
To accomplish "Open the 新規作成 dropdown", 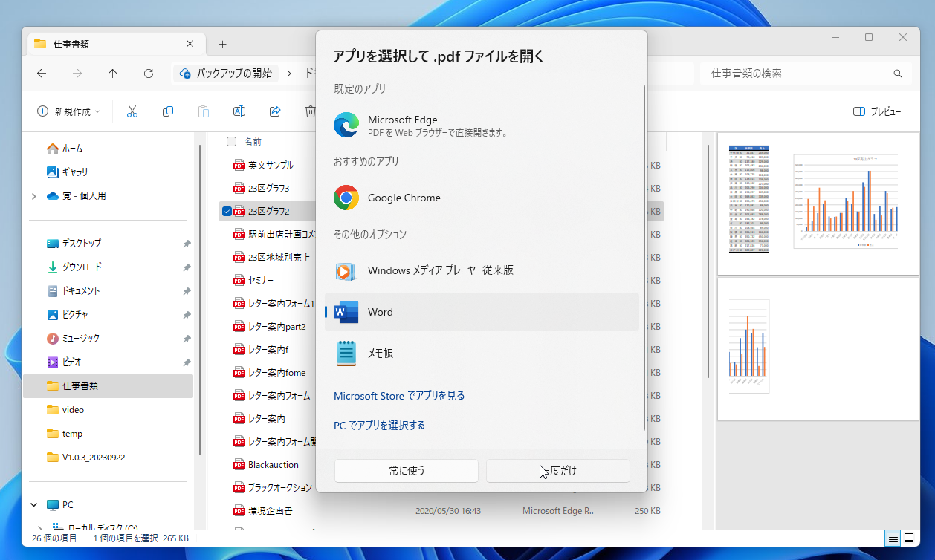I will (x=68, y=111).
